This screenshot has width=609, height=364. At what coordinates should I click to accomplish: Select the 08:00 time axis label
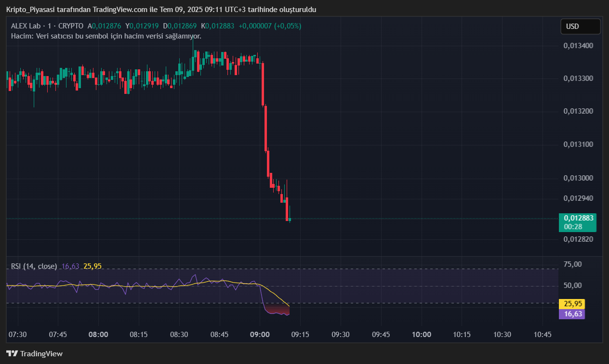click(98, 335)
